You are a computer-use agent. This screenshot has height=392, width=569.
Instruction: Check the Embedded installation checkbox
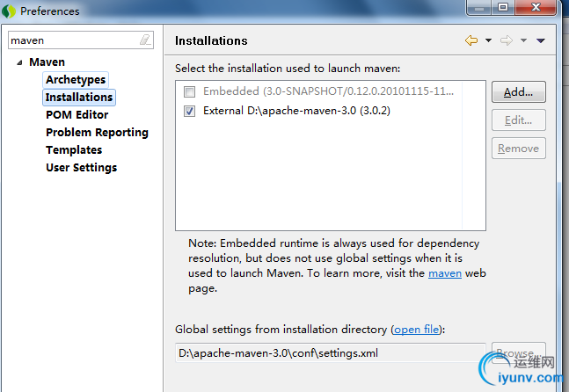189,91
